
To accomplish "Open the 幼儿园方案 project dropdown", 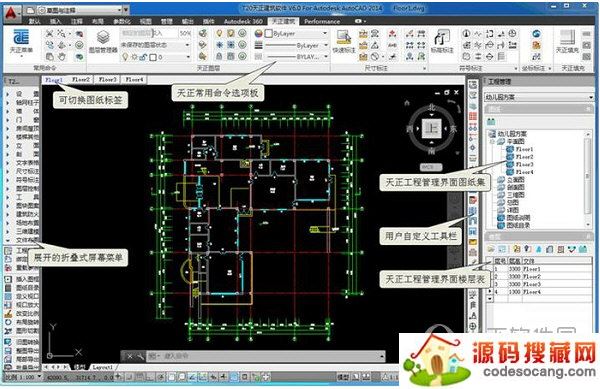I will tap(539, 97).
